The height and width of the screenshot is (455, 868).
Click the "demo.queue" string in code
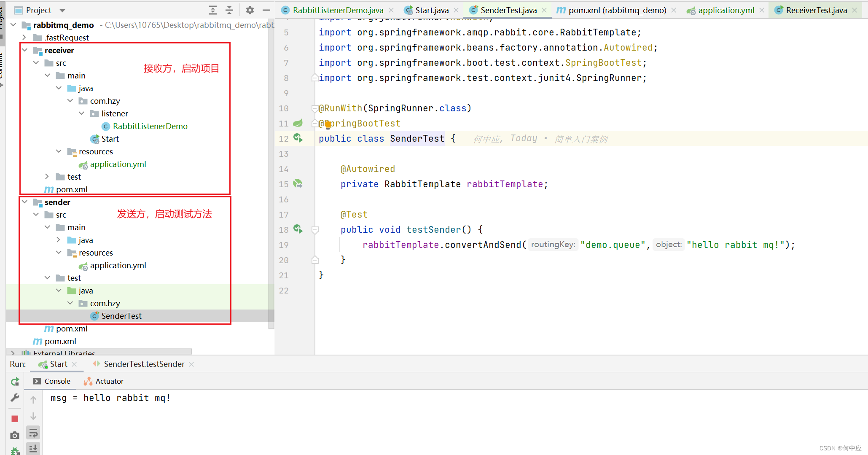(x=613, y=245)
